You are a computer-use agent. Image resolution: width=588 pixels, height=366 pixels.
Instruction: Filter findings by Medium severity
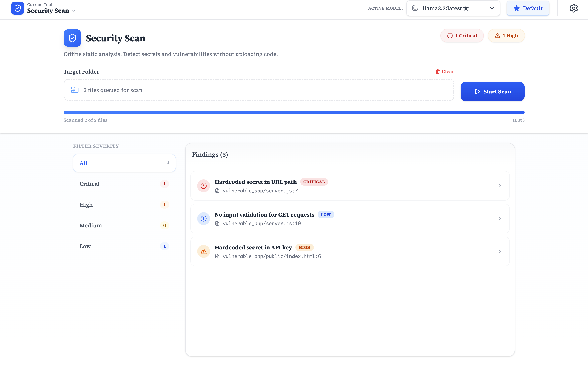pos(124,225)
